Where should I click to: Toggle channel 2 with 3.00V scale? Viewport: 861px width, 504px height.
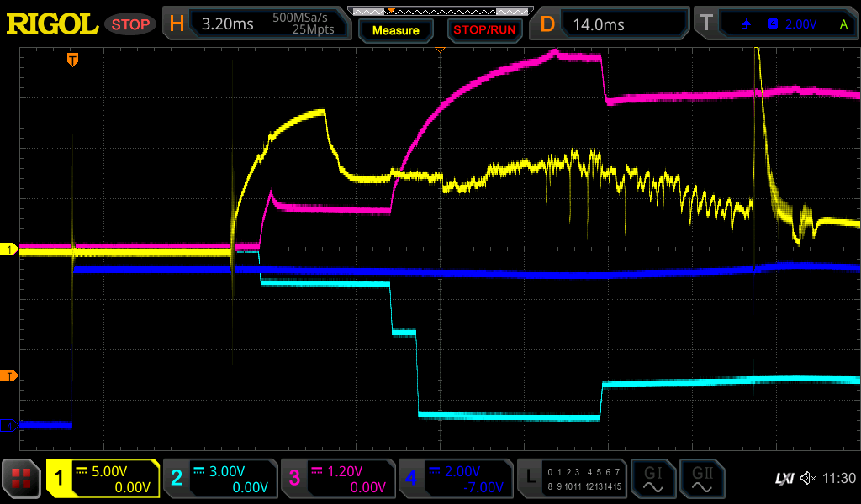click(220, 479)
